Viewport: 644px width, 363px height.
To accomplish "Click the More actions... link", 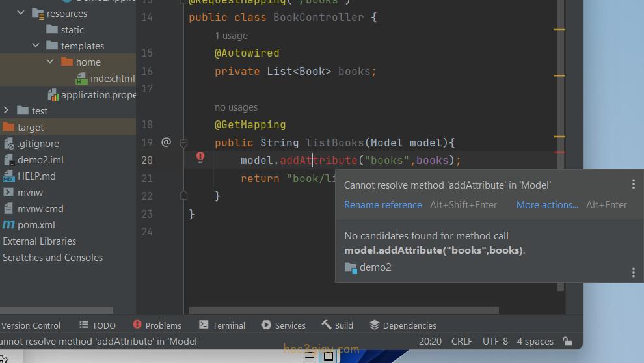I will (547, 205).
